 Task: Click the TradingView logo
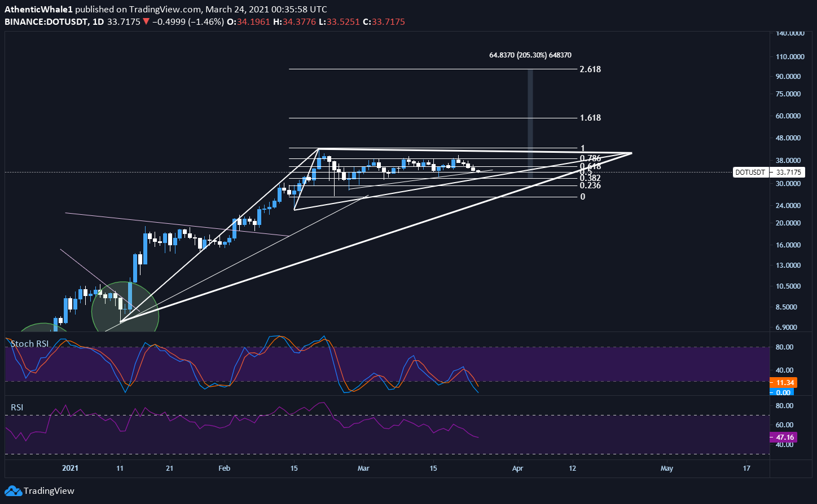click(40, 491)
